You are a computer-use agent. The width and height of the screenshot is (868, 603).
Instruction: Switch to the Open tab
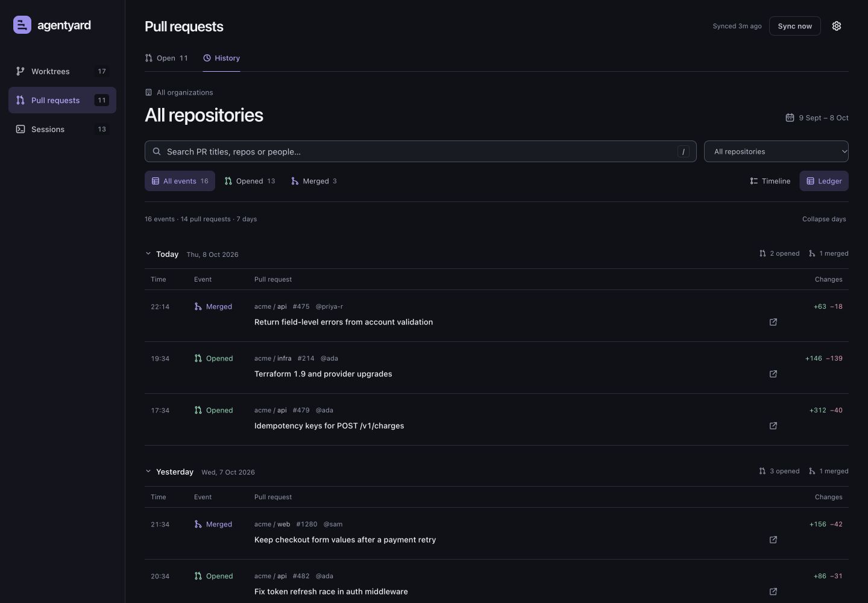[x=166, y=58]
